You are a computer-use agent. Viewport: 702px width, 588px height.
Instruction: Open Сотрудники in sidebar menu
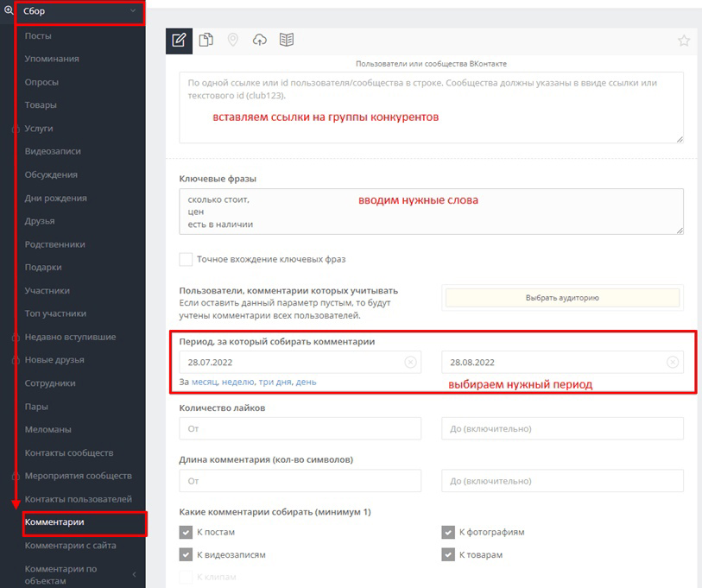50,383
